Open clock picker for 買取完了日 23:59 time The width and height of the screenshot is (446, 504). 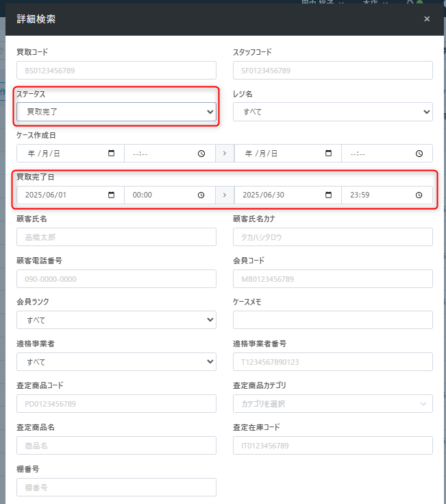tap(419, 195)
